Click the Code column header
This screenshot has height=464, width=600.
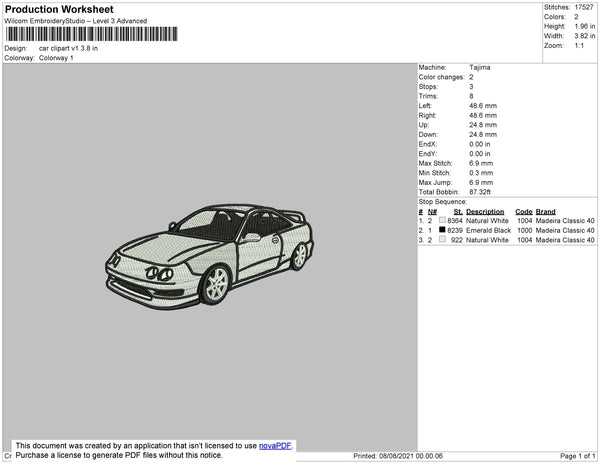click(523, 212)
